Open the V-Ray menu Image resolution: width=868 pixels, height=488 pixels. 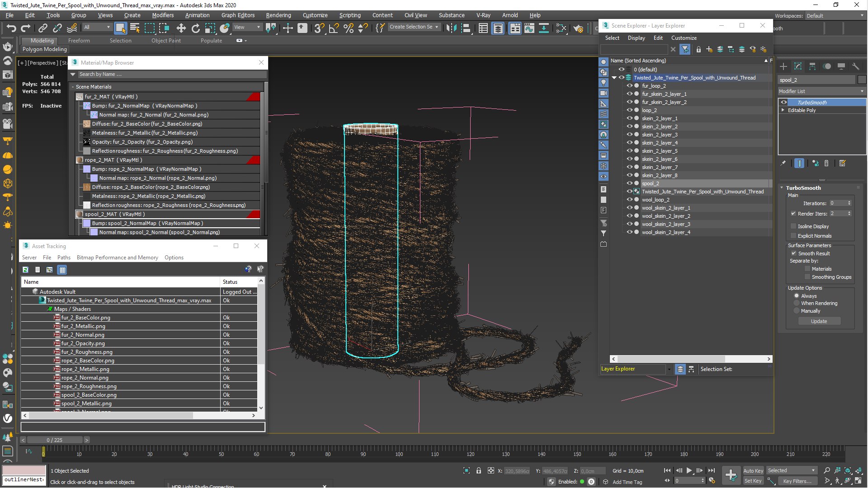483,15
